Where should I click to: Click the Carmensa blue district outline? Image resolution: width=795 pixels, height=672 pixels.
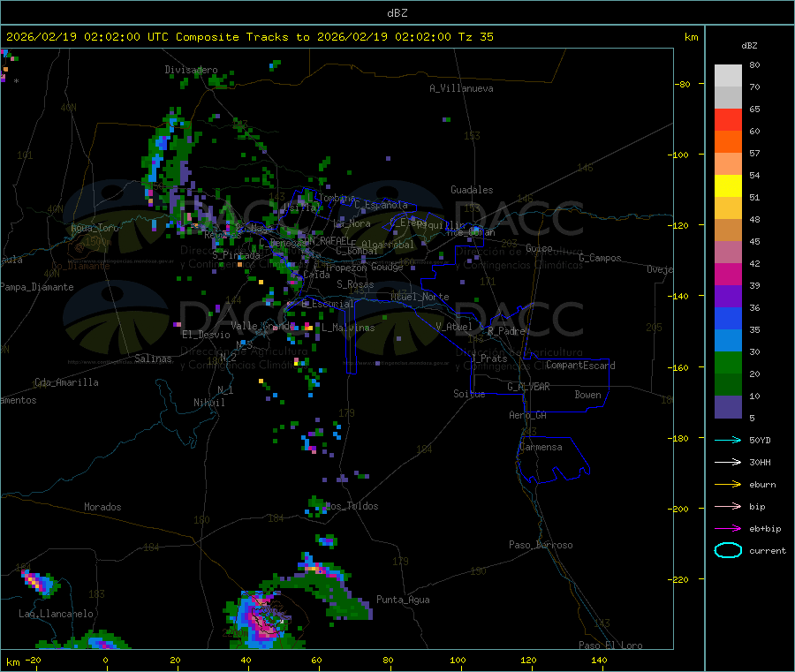(x=553, y=460)
